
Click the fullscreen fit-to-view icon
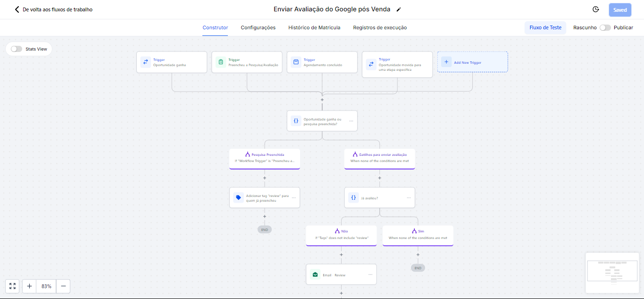pos(12,286)
